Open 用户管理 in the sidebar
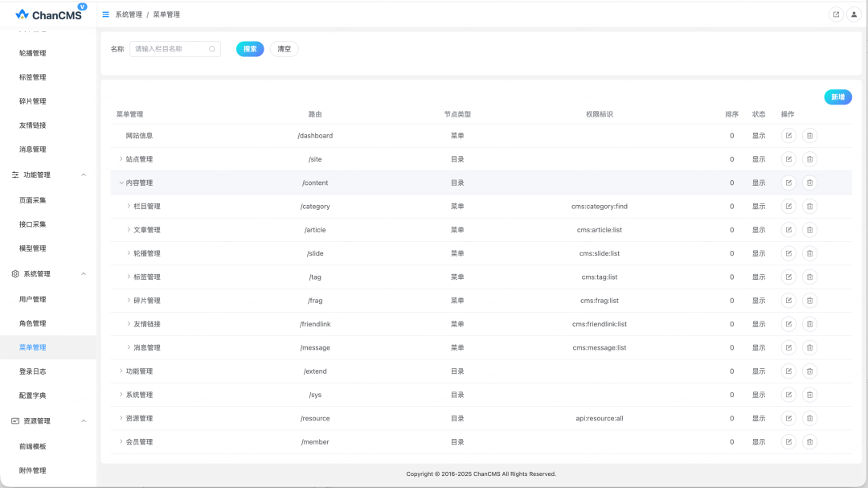This screenshot has height=488, width=868. click(x=33, y=299)
